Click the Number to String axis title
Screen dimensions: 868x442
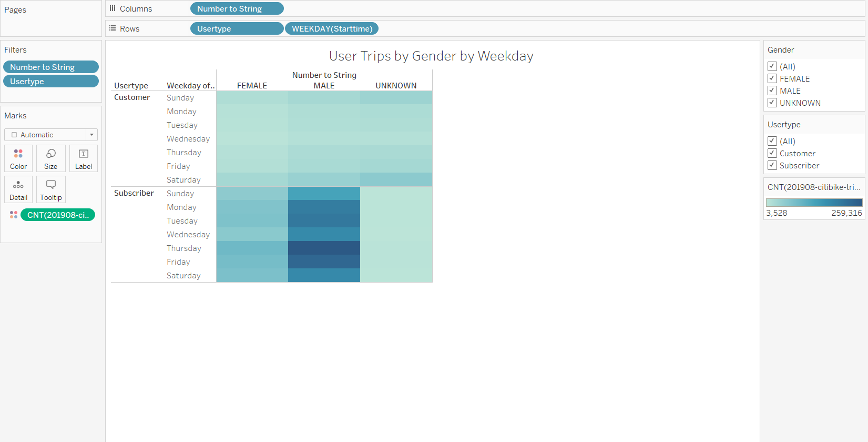[324, 75]
